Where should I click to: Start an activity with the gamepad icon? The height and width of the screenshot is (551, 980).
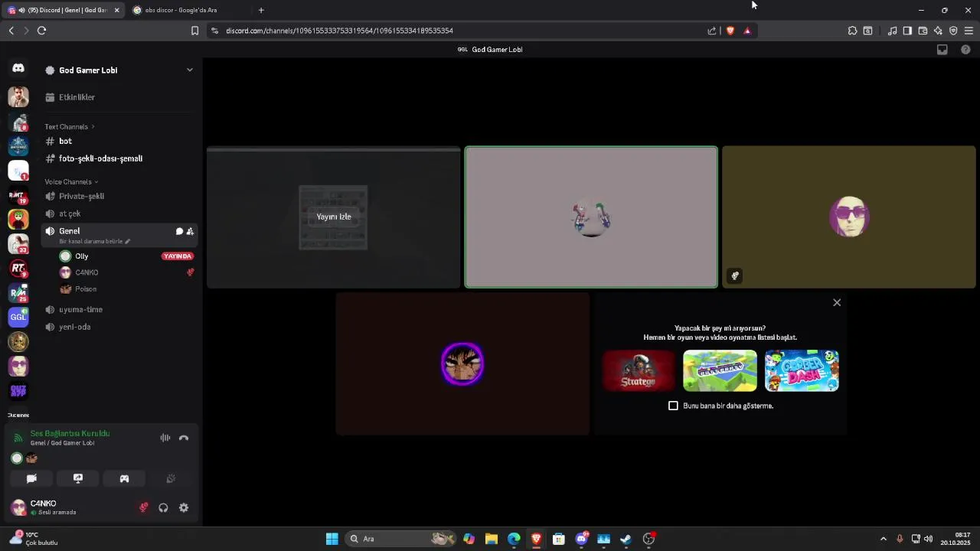(x=124, y=478)
